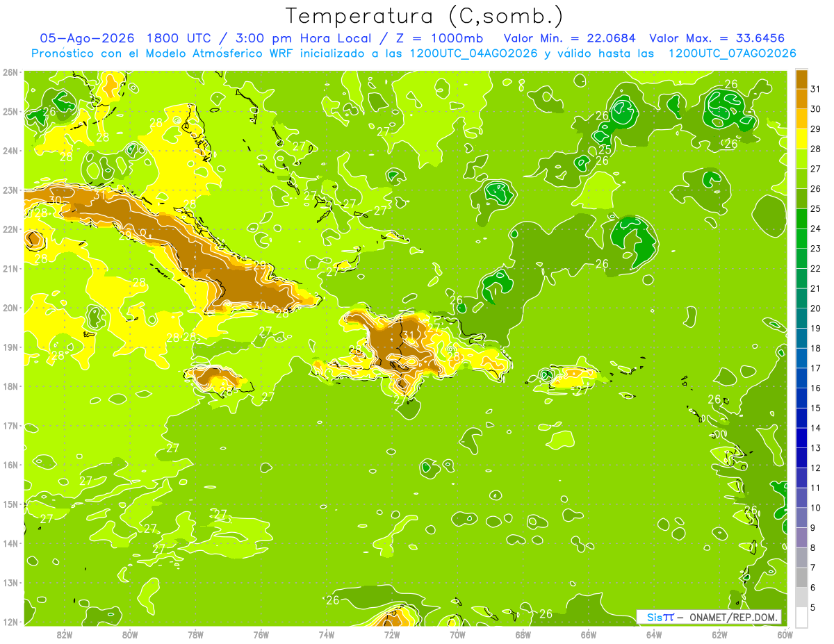Image resolution: width=834 pixels, height=644 pixels.
Task: Click the valid-until time "1200UTC_07AGO2026"
Action: pyautogui.click(x=732, y=53)
